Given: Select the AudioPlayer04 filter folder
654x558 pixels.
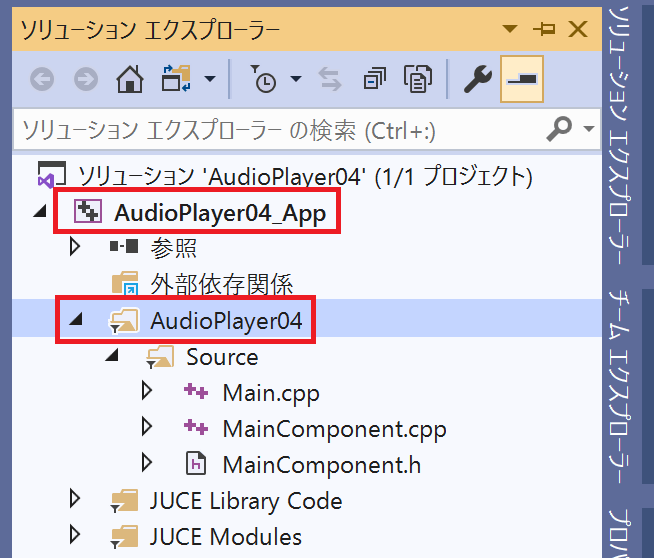Looking at the screenshot, I should (226, 321).
